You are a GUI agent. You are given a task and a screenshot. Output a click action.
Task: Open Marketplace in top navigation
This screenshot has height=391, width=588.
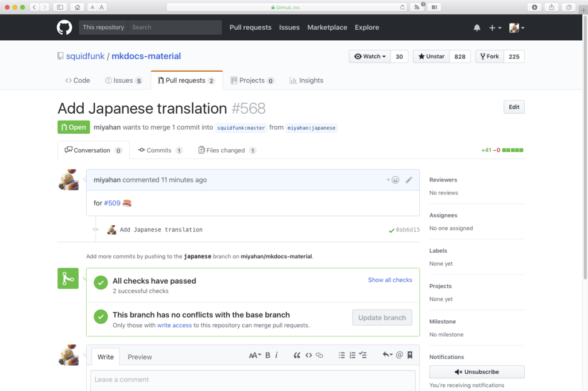(327, 28)
